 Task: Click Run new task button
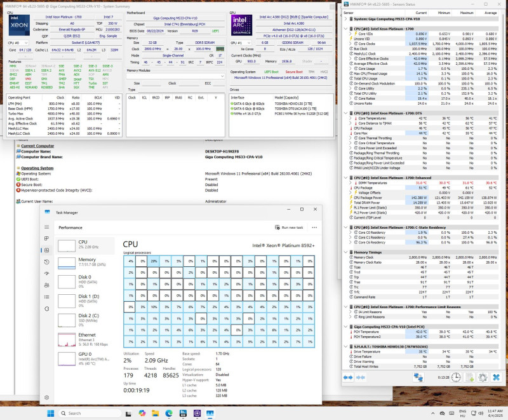click(289, 227)
